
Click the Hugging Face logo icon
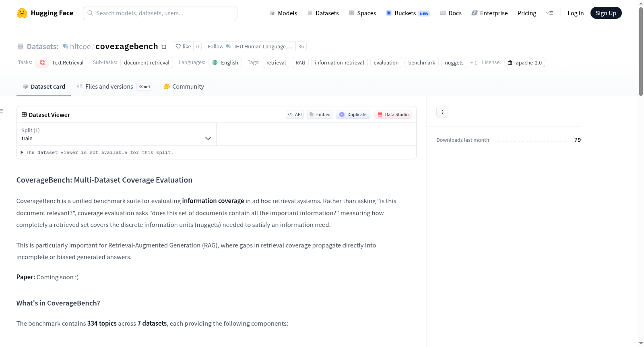tap(22, 13)
